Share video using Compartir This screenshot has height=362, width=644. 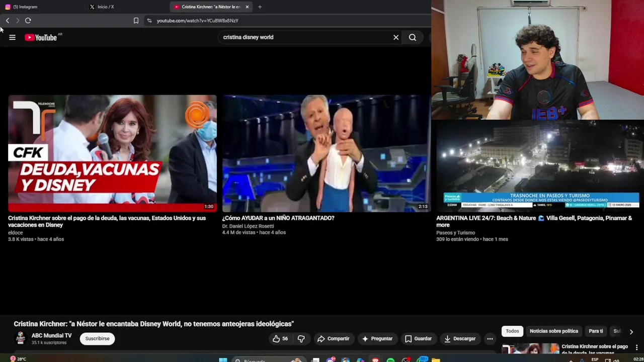333,339
